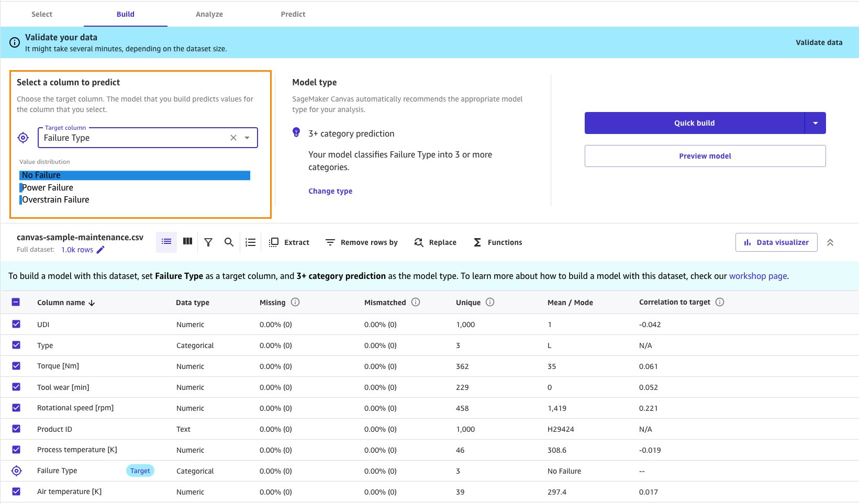This screenshot has height=504, width=859.
Task: Uncheck the Torque [Nm] column checkbox
Action: (16, 366)
